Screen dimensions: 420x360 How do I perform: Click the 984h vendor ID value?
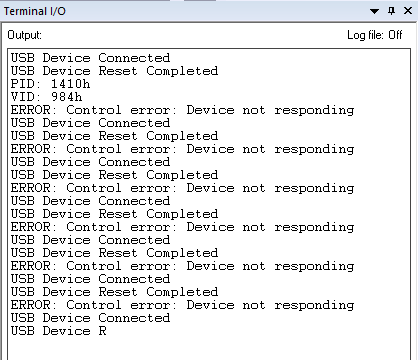point(66,97)
